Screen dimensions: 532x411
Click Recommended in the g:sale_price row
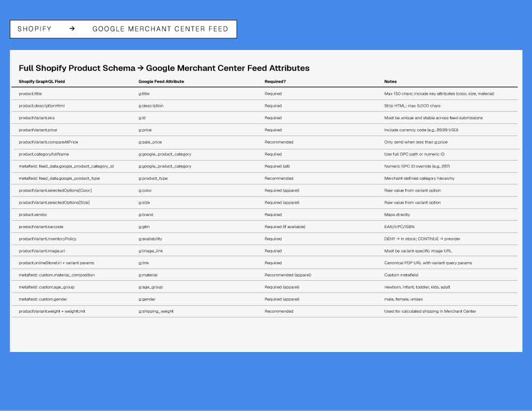tap(279, 142)
